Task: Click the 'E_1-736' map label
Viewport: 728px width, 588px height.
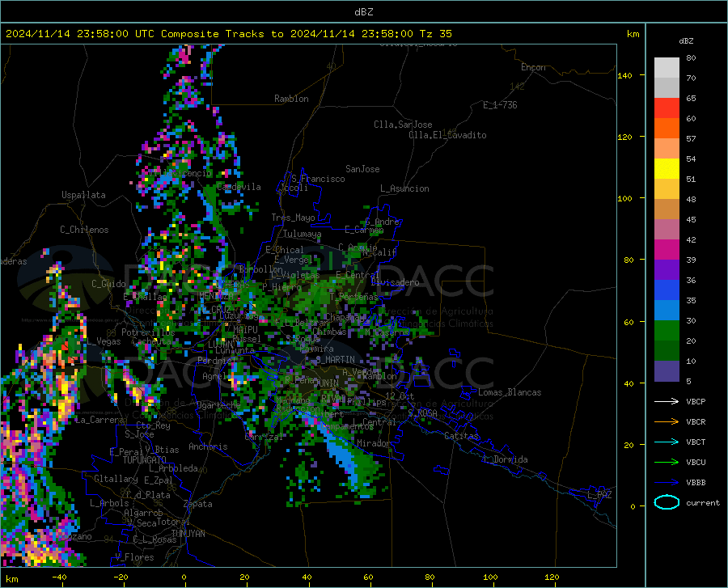Action: tap(500, 105)
